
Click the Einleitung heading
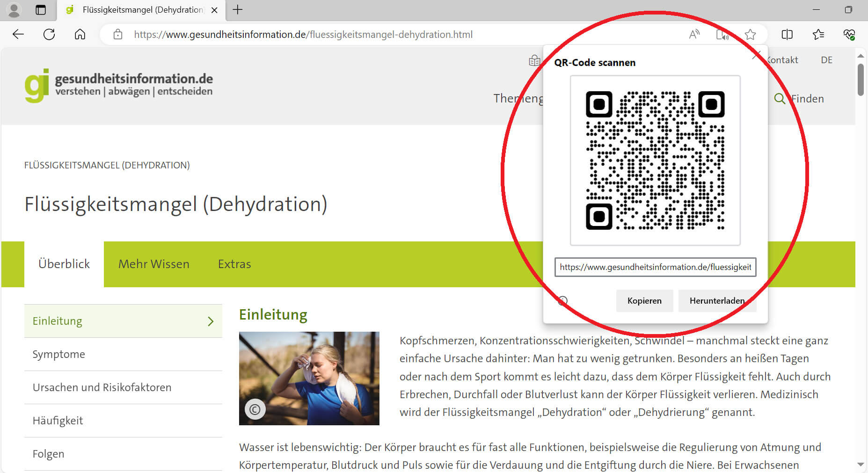tap(273, 314)
